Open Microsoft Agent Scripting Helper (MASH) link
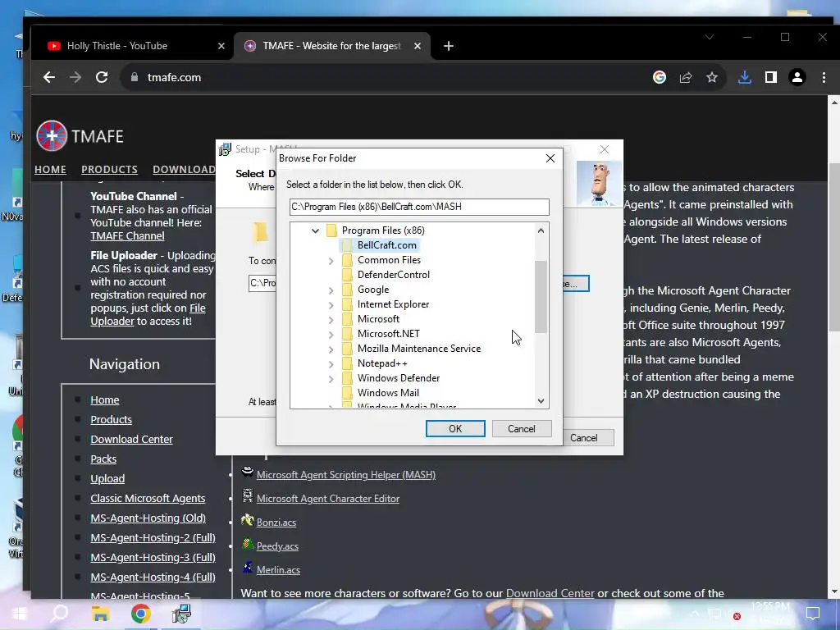 point(346,475)
